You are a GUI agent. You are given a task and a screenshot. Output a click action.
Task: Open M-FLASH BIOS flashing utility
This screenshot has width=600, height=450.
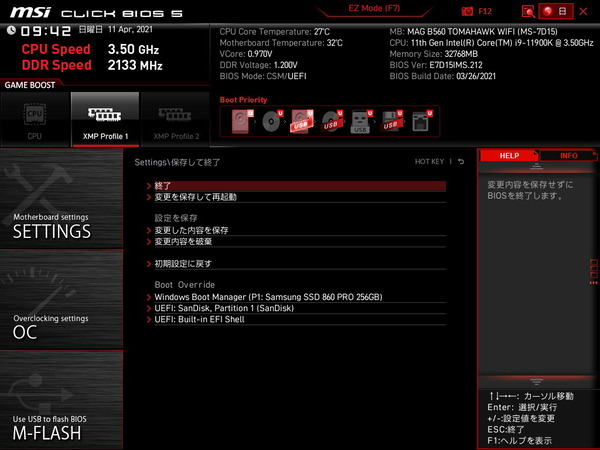(62, 400)
